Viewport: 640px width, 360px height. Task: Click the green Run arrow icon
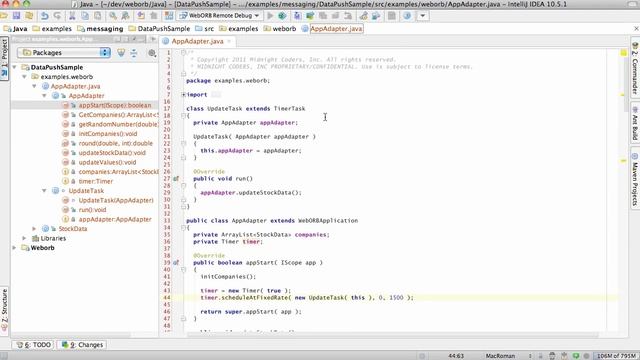(270, 16)
